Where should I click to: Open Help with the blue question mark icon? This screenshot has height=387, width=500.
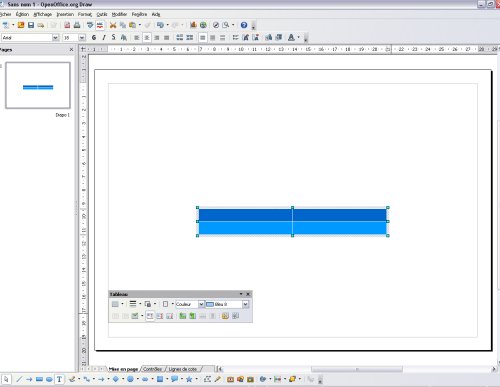click(x=244, y=25)
